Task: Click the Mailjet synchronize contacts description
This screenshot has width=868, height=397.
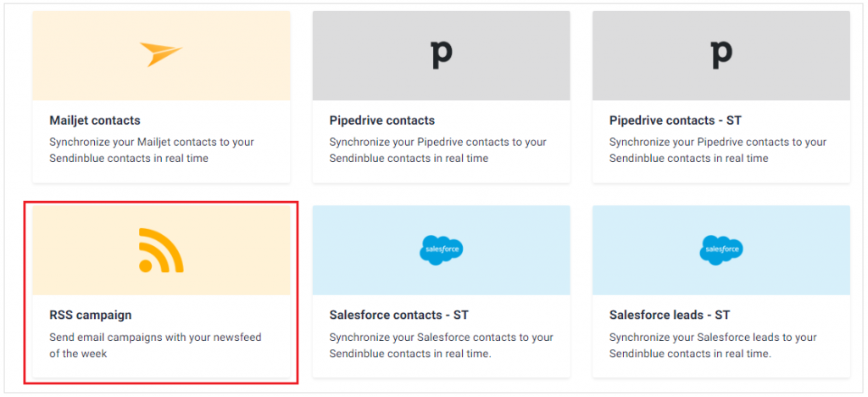Action: pos(152,150)
